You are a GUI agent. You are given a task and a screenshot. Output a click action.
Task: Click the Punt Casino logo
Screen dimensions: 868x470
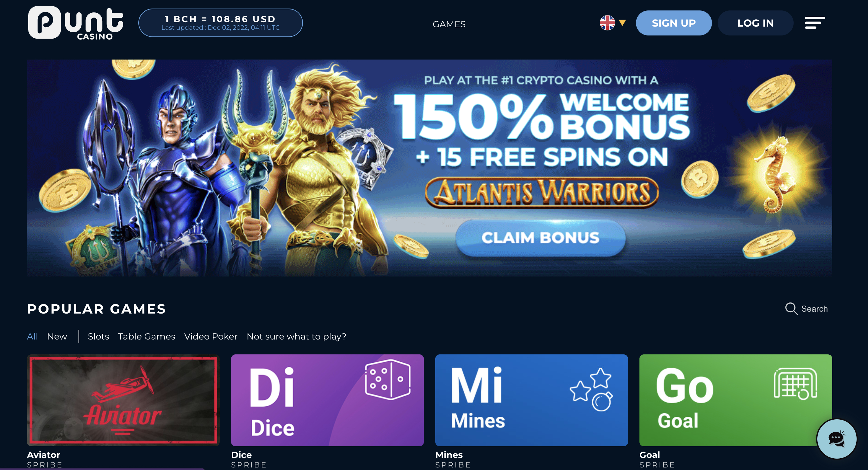(x=76, y=23)
